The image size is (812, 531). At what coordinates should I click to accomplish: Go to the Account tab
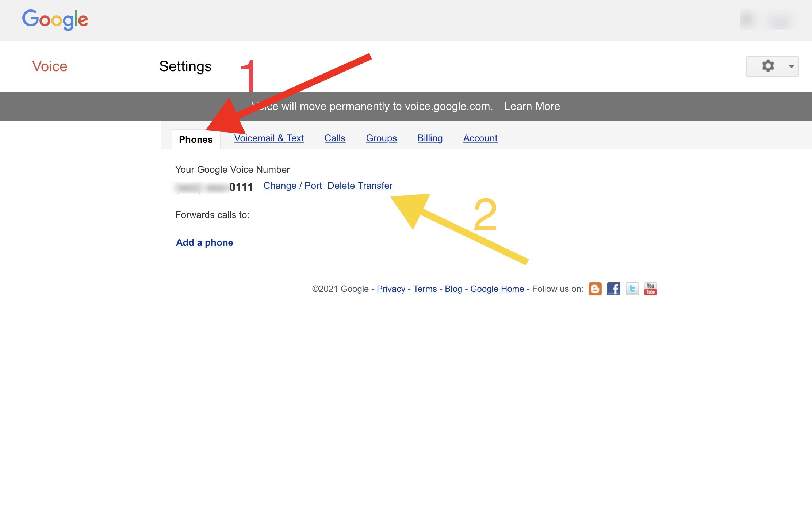[x=480, y=138]
